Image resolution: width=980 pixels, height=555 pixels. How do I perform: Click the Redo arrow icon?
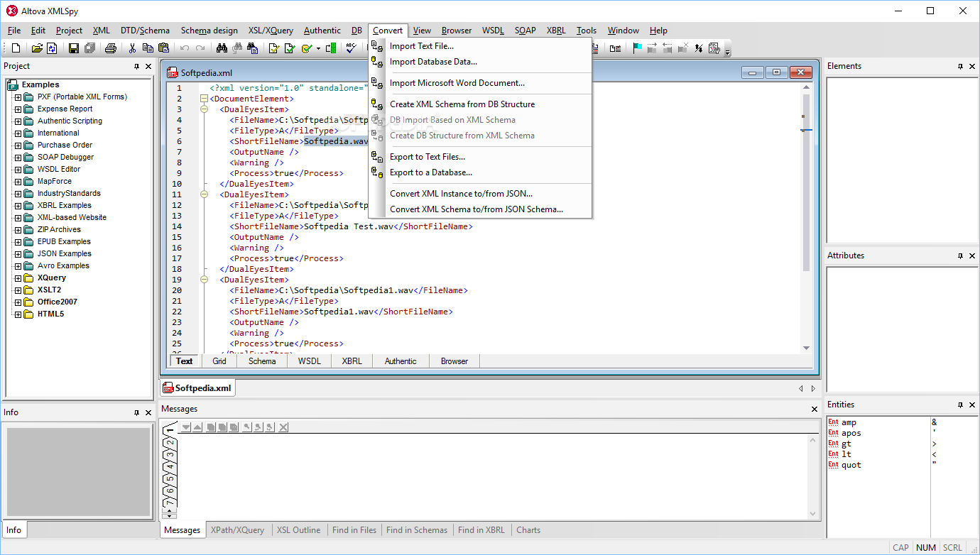pyautogui.click(x=200, y=48)
